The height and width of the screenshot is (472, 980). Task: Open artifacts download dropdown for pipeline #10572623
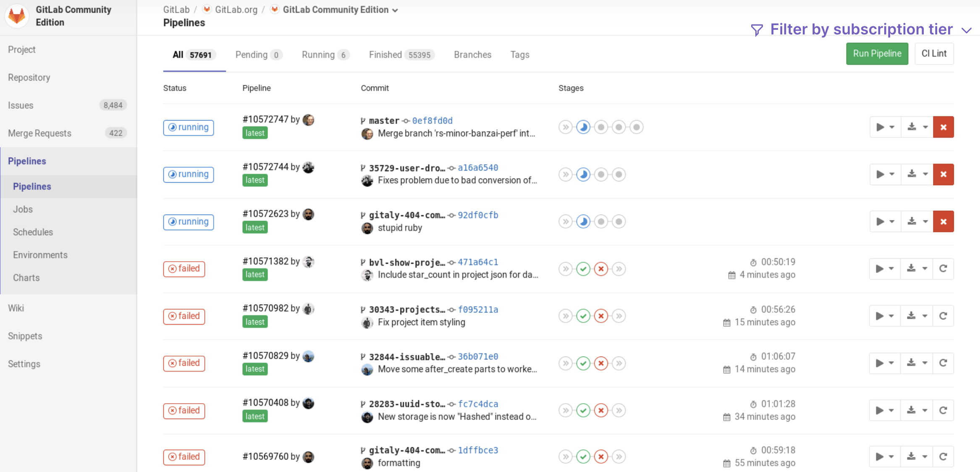tap(917, 221)
